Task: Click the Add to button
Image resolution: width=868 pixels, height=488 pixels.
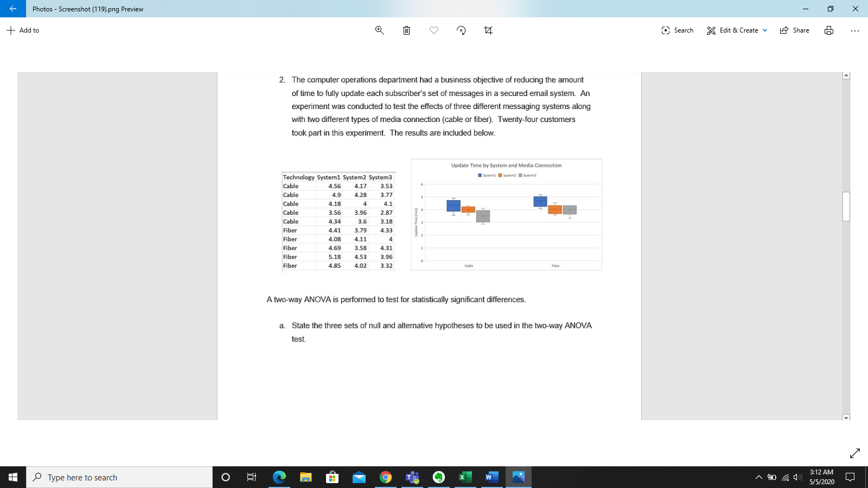Action: click(23, 30)
